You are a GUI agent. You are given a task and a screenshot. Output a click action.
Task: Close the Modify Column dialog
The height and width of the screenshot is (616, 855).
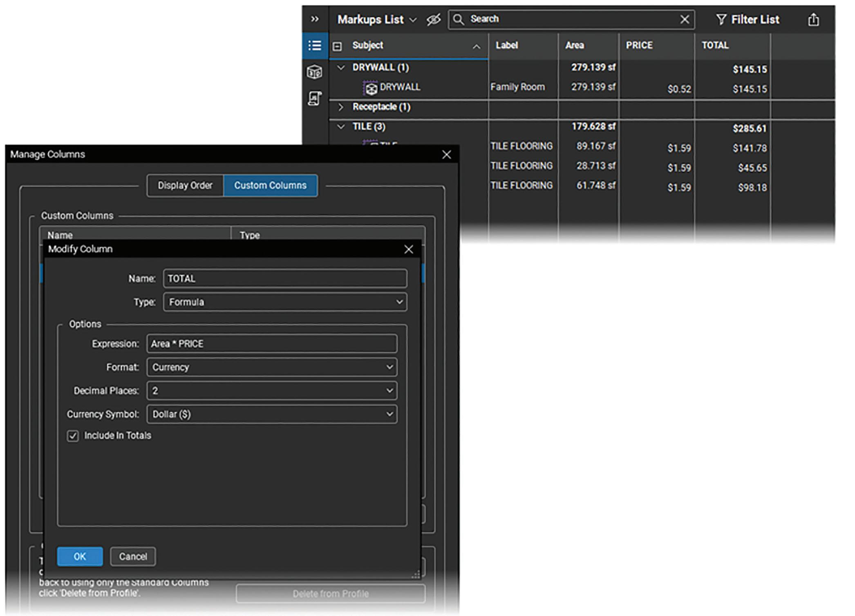point(408,249)
